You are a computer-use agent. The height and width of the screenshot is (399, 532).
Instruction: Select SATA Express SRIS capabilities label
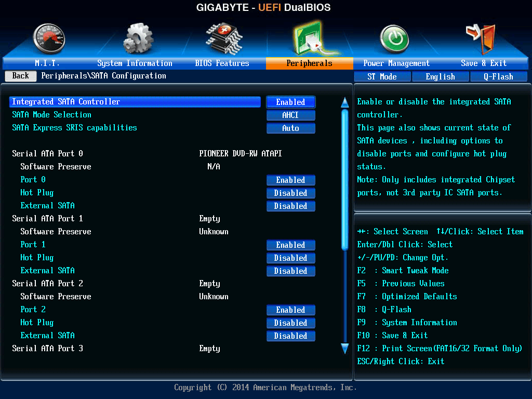(x=74, y=128)
